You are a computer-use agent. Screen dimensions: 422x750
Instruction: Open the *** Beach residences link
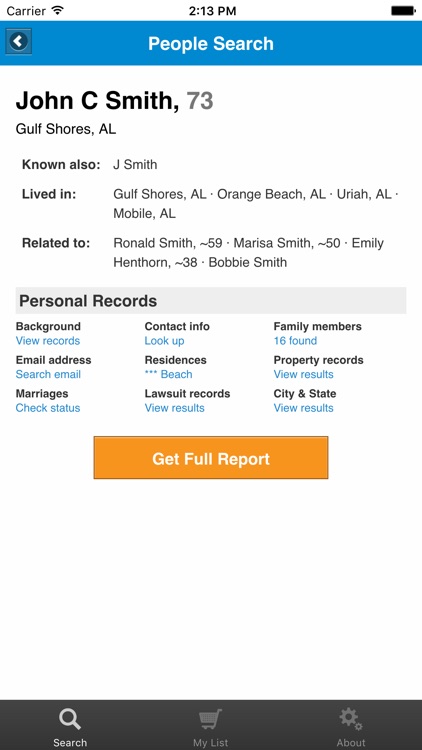point(168,374)
